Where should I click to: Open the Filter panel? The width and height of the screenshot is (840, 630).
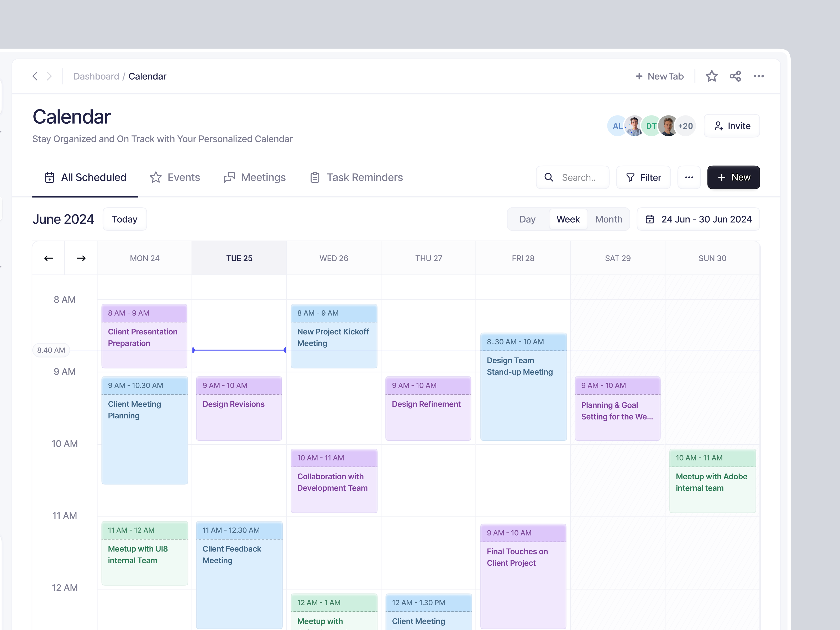point(643,177)
